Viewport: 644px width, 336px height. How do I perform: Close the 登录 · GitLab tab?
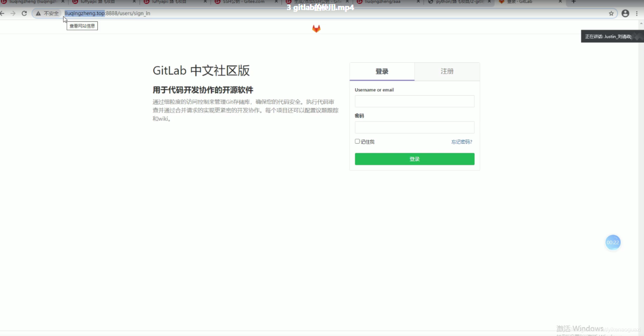(x=560, y=2)
